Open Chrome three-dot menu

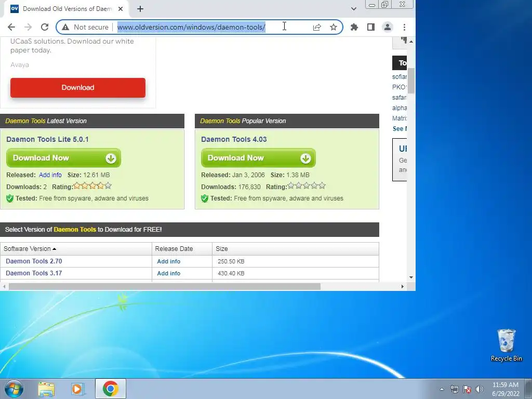[404, 27]
